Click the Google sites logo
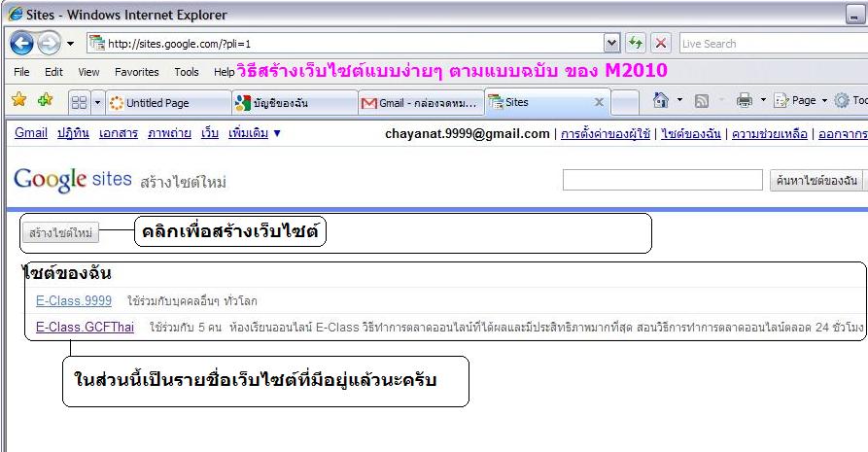 pyautogui.click(x=73, y=180)
